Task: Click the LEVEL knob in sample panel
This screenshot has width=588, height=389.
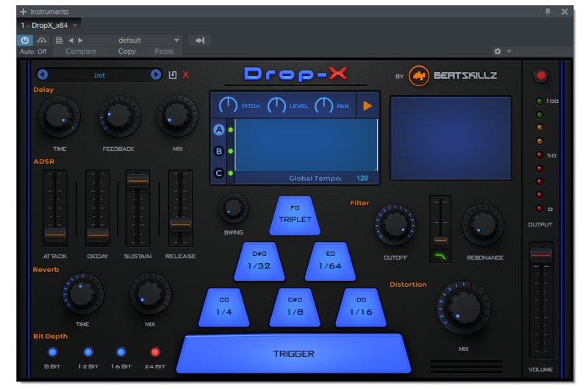Action: click(276, 105)
